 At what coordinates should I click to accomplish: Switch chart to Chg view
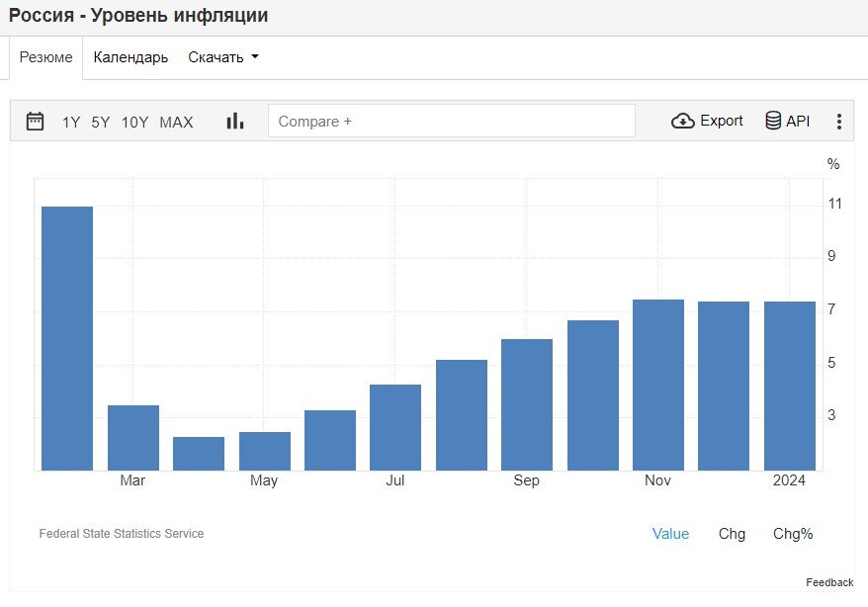tap(732, 534)
